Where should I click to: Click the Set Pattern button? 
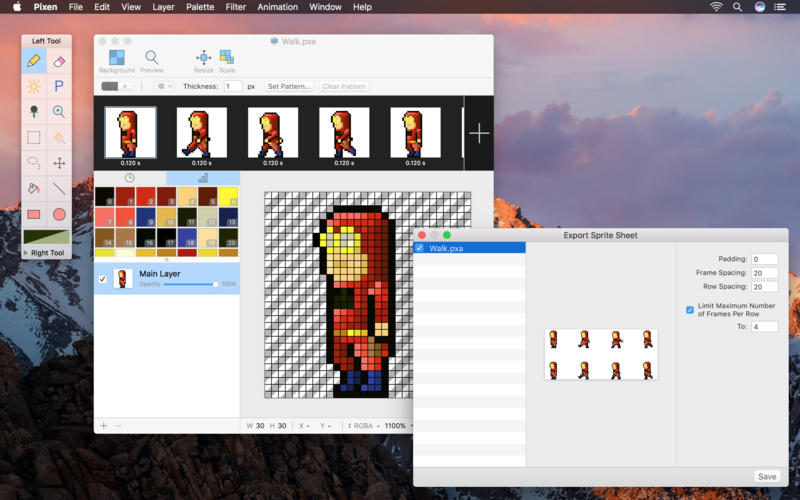289,87
